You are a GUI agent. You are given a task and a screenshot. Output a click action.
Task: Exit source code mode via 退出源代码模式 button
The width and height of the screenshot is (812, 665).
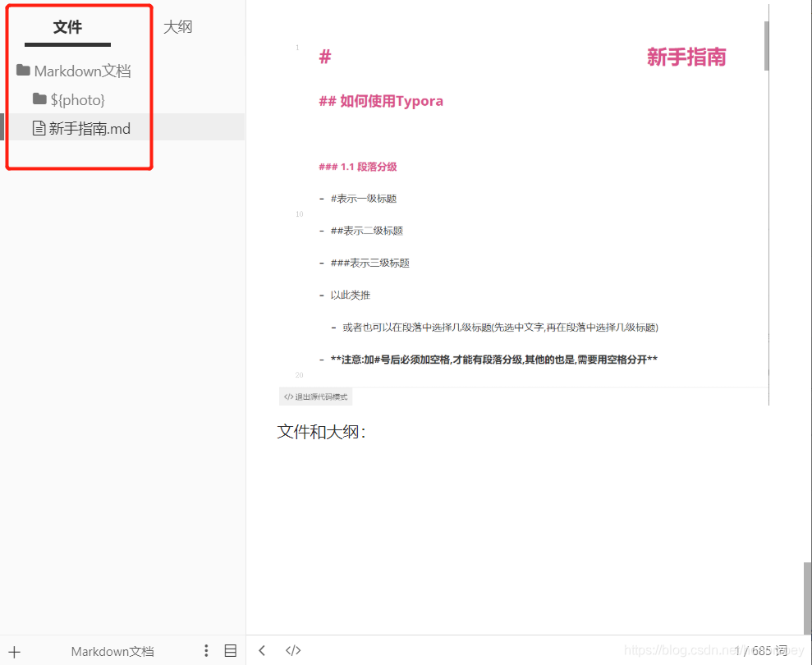pyautogui.click(x=315, y=397)
